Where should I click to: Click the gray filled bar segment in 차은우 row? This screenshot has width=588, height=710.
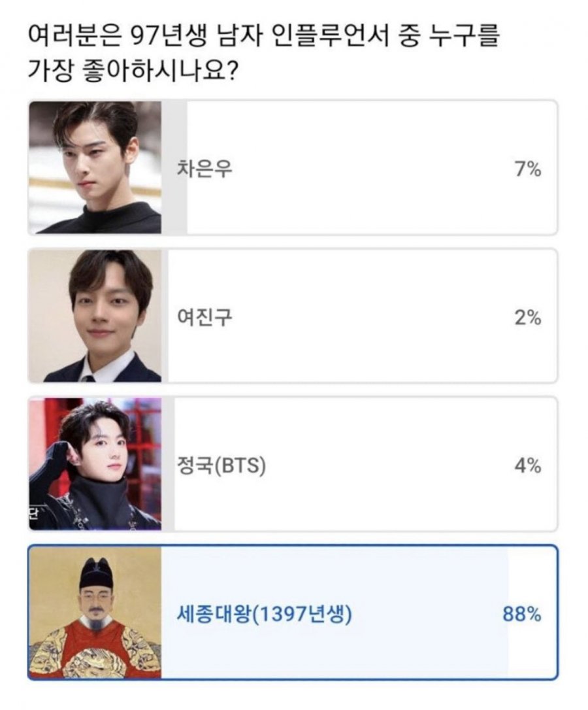click(174, 167)
